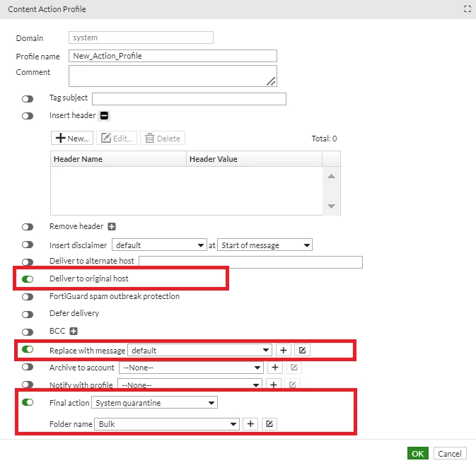
Task: Expand the BCC section
Action: tap(74, 331)
